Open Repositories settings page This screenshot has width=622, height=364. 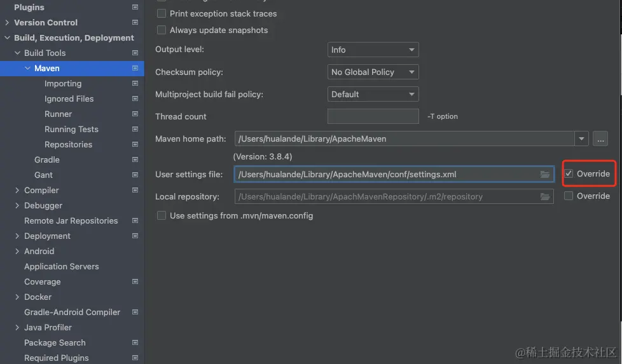click(68, 145)
